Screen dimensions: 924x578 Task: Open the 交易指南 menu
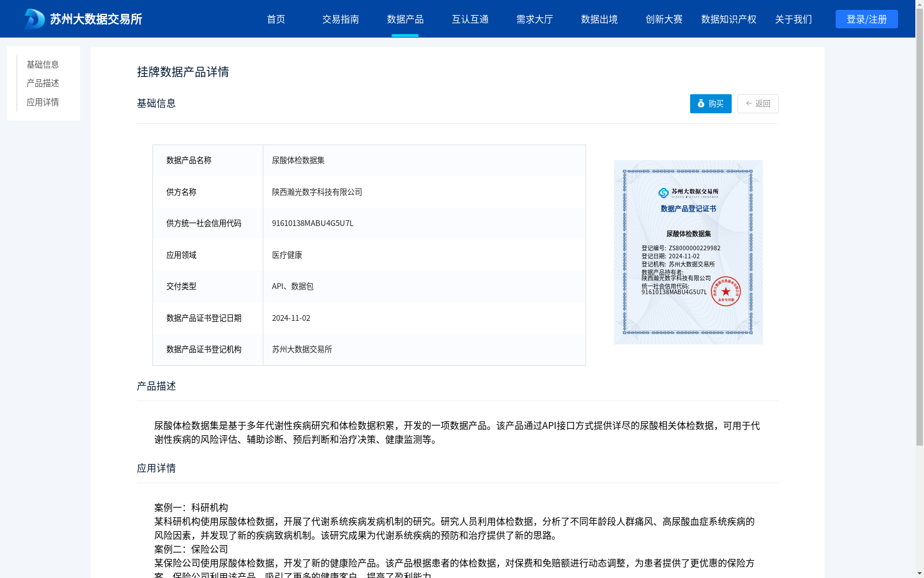[341, 19]
